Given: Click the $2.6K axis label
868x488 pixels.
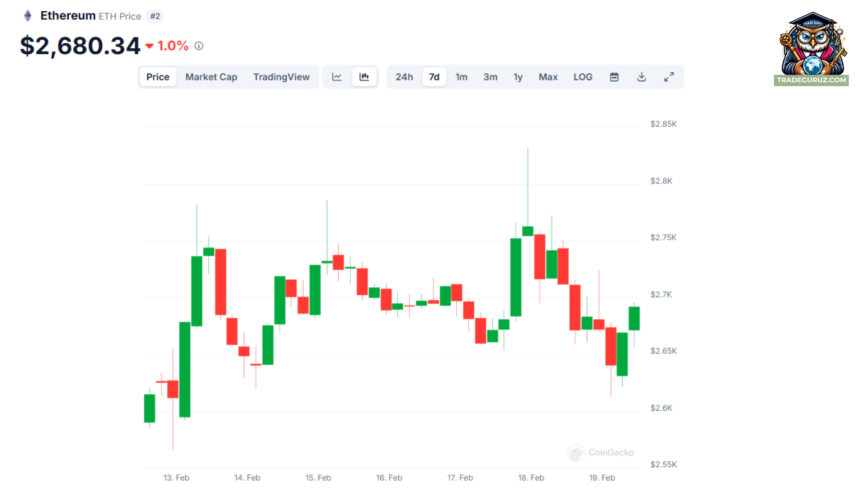Looking at the screenshot, I should 661,408.
